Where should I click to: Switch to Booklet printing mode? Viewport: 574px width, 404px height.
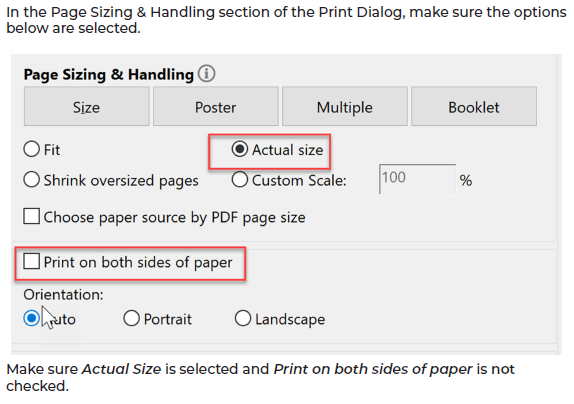pyautogui.click(x=474, y=106)
